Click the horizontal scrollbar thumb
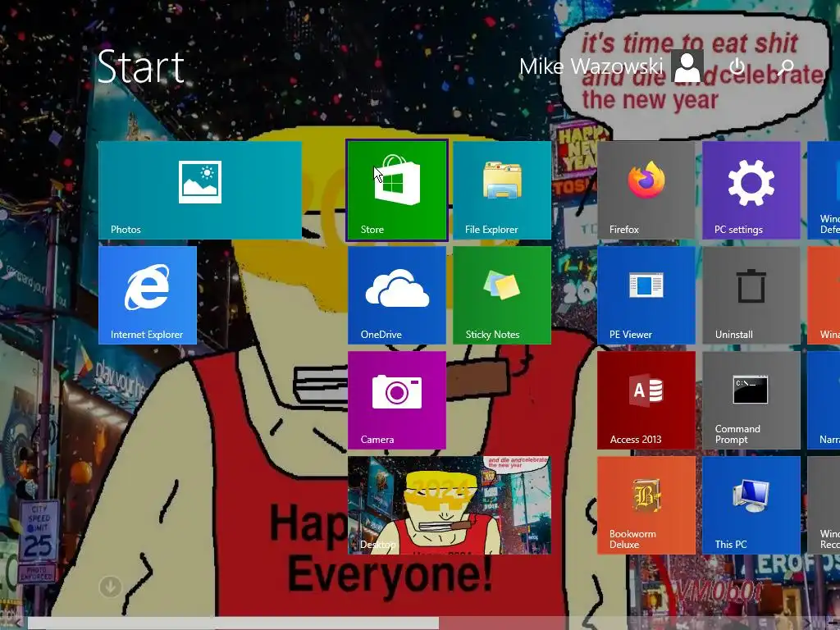The image size is (840, 630). pyautogui.click(x=233, y=623)
